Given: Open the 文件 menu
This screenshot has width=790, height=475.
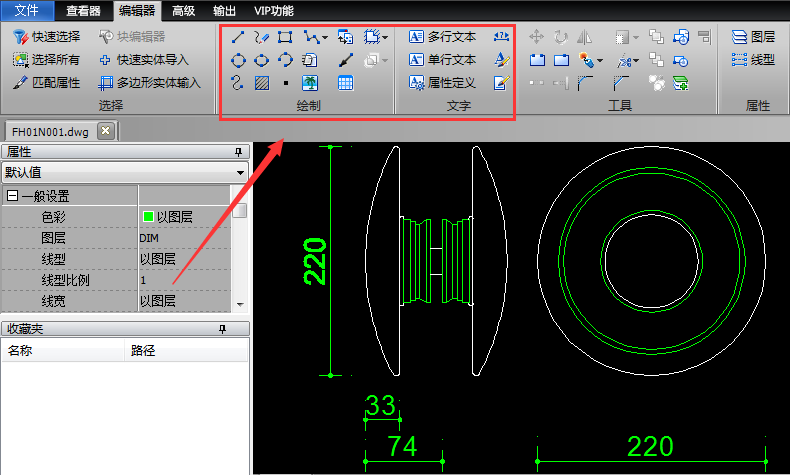Looking at the screenshot, I should click(x=27, y=11).
